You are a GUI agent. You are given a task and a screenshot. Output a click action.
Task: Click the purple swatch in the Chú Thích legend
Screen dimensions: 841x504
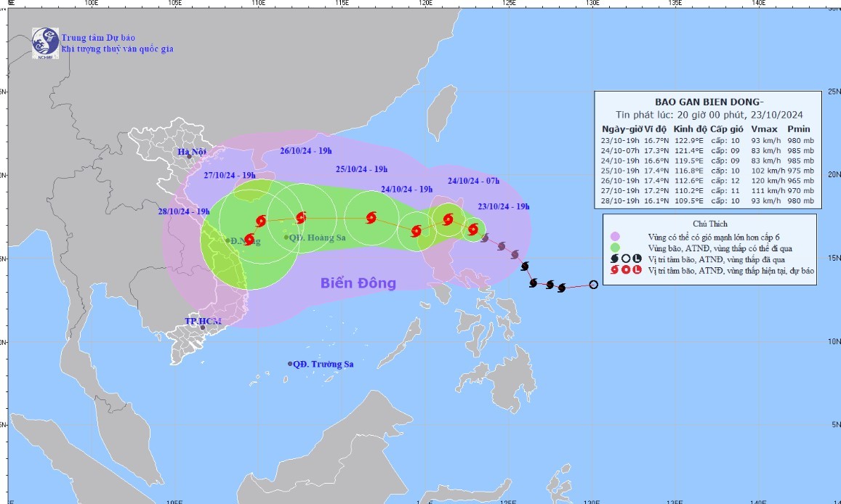[615, 237]
